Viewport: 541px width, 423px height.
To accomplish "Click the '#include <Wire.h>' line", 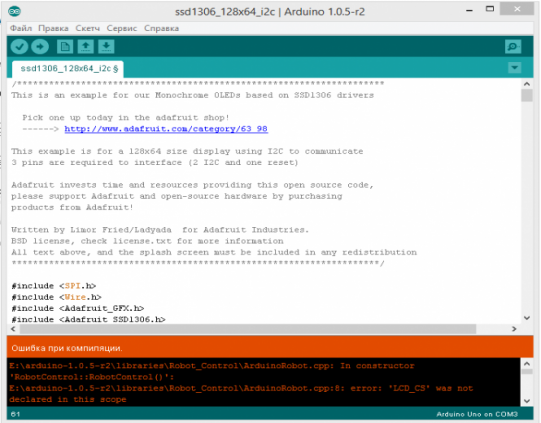I will click(x=56, y=297).
